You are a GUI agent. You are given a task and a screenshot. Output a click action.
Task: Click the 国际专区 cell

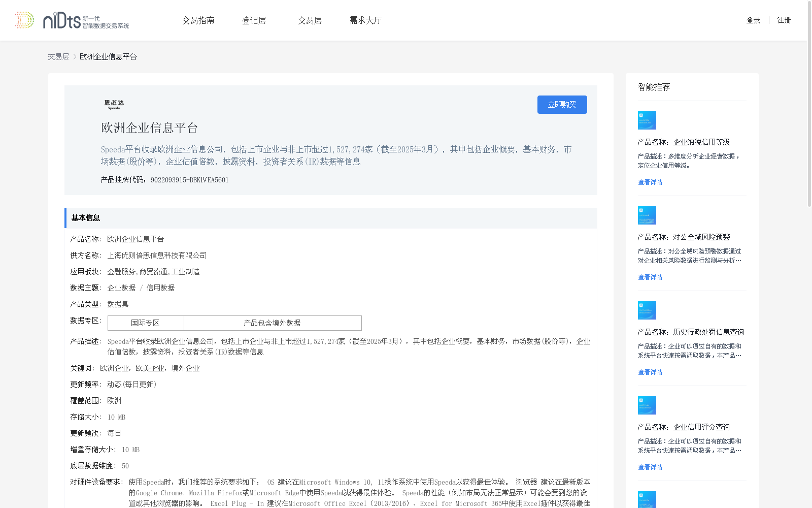coord(146,323)
